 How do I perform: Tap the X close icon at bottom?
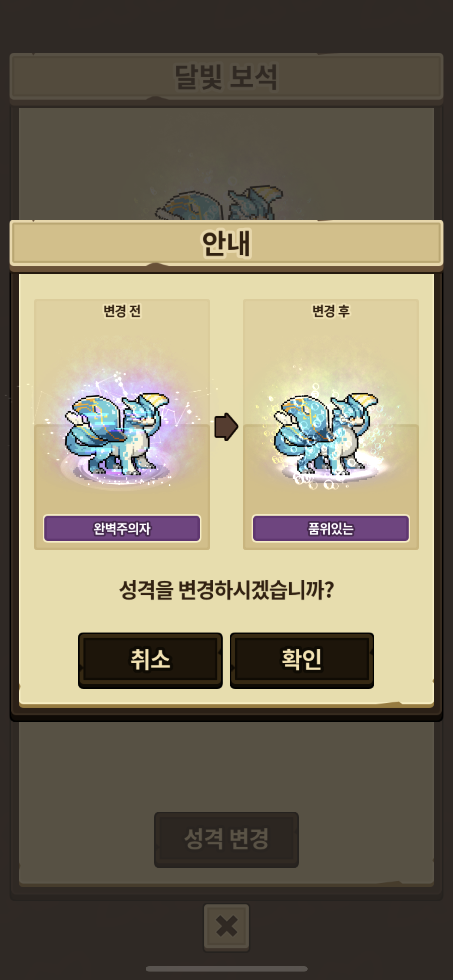pos(226,927)
